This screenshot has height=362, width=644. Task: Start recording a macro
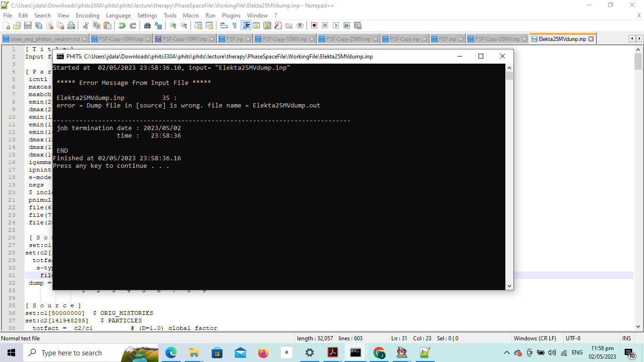(314, 25)
